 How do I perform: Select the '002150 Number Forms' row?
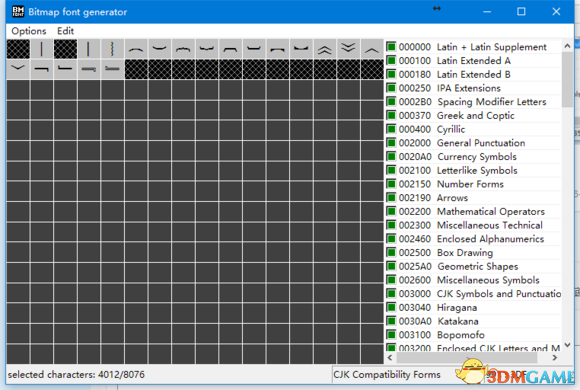pos(473,184)
